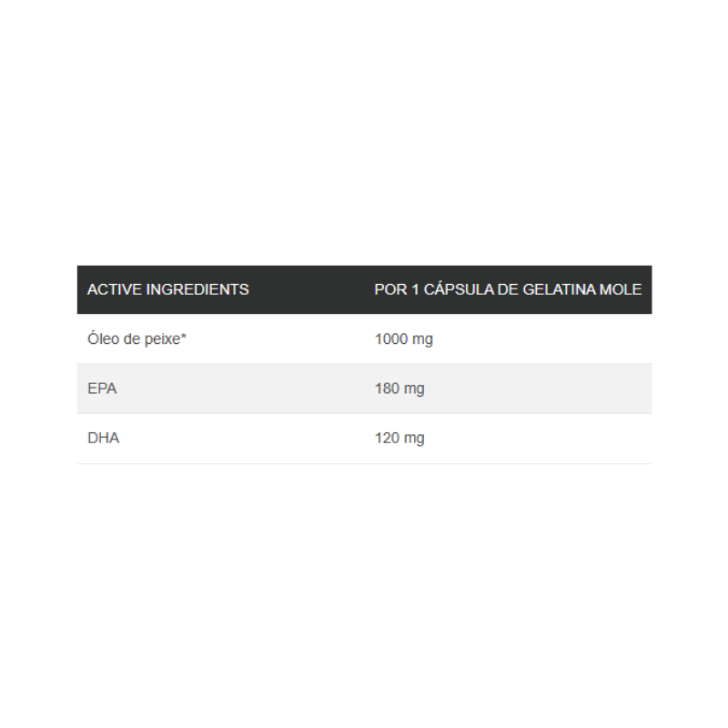728x728 pixels.
Task: Click the word CÁPSULA in the header
Action: tap(459, 289)
